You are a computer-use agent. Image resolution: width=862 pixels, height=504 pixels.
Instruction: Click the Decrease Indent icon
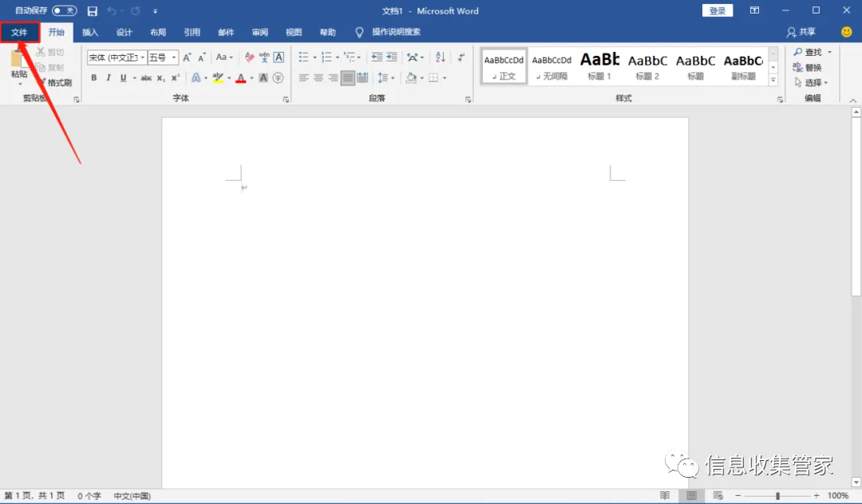click(377, 57)
